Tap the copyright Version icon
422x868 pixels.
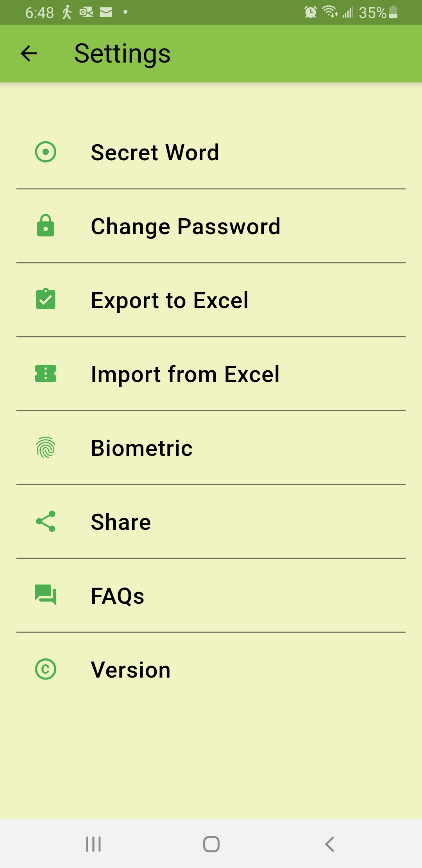pos(46,669)
